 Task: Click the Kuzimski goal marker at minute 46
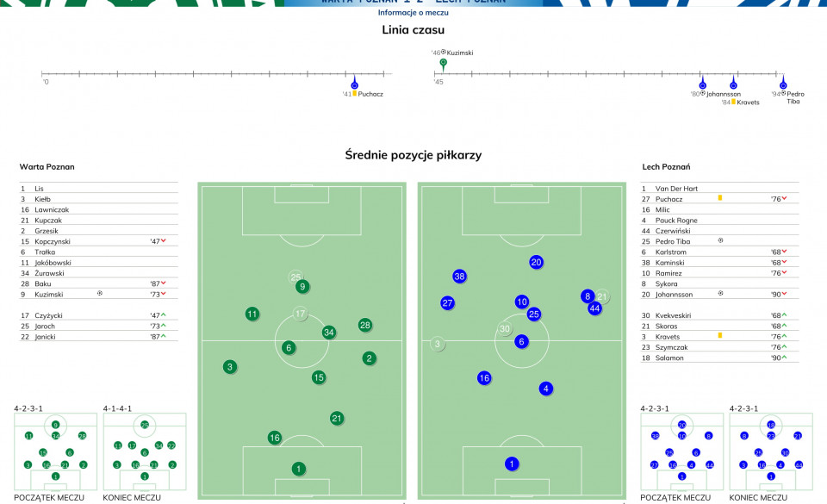444,63
